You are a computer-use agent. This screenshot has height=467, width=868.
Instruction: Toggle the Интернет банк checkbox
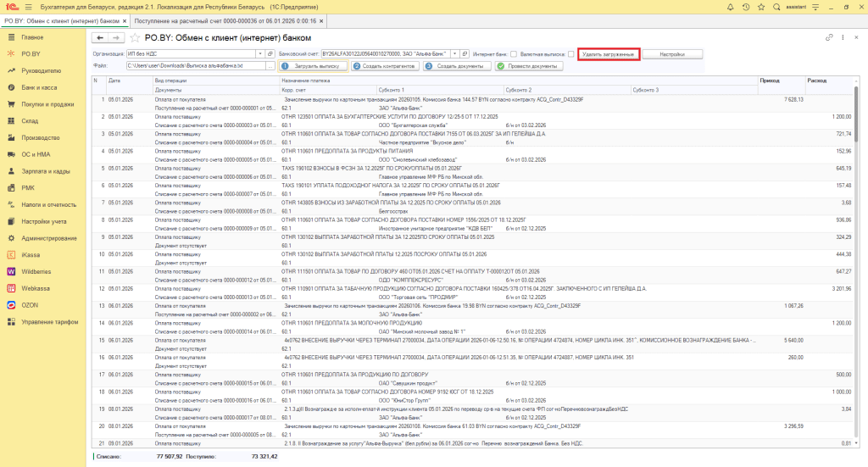click(514, 54)
